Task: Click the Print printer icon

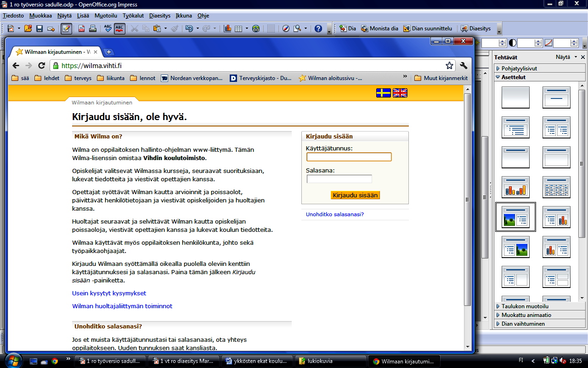Action: (x=92, y=29)
